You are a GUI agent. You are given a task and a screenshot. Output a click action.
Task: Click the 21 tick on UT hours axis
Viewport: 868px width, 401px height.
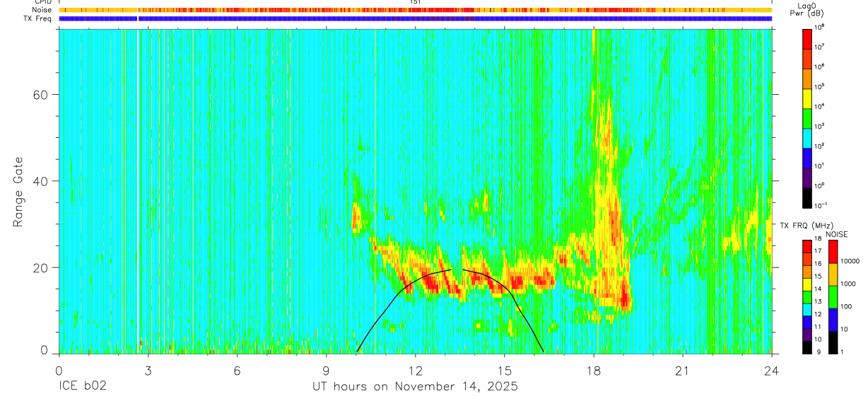point(683,371)
